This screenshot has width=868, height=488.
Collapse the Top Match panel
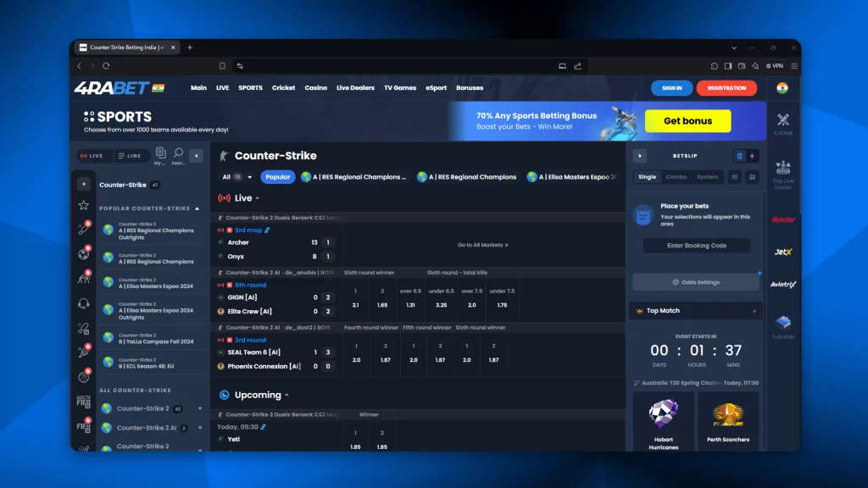[x=754, y=311]
